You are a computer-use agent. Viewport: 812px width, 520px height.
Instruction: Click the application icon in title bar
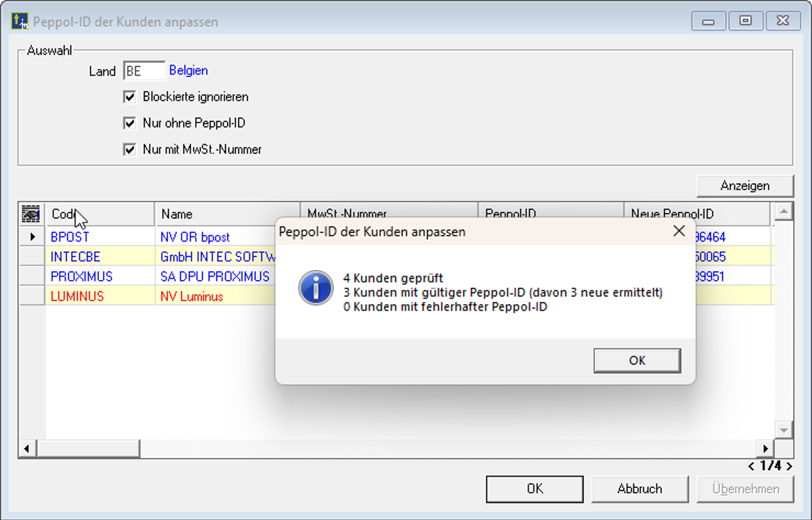pyautogui.click(x=19, y=21)
